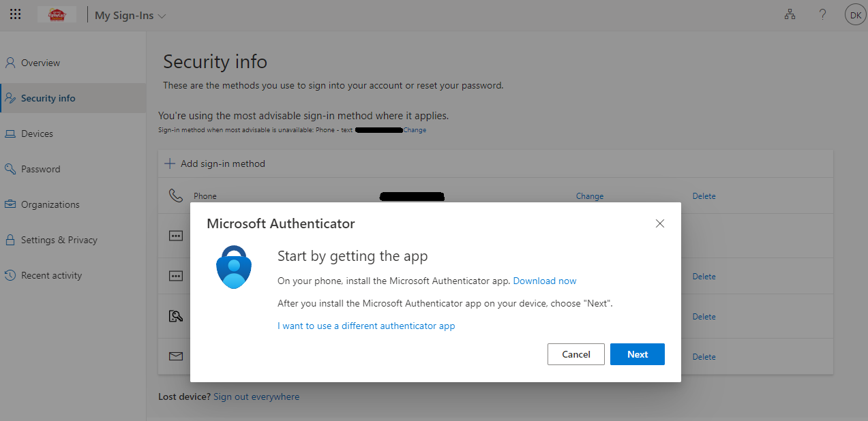Open Password page from sidebar

click(40, 169)
